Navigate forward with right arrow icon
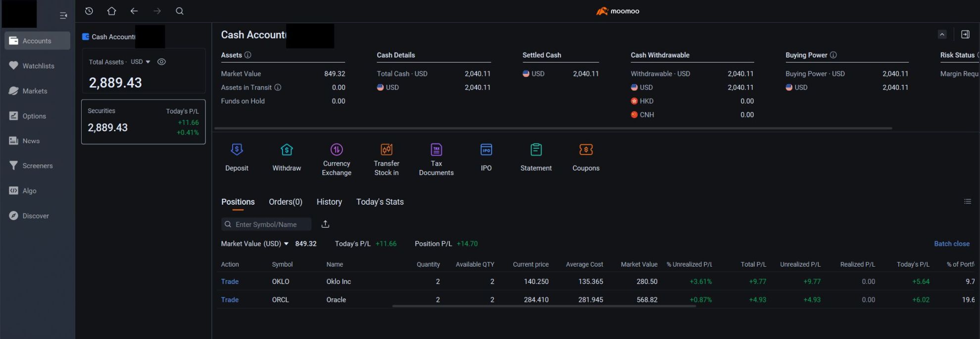This screenshot has height=339, width=980. [157, 11]
